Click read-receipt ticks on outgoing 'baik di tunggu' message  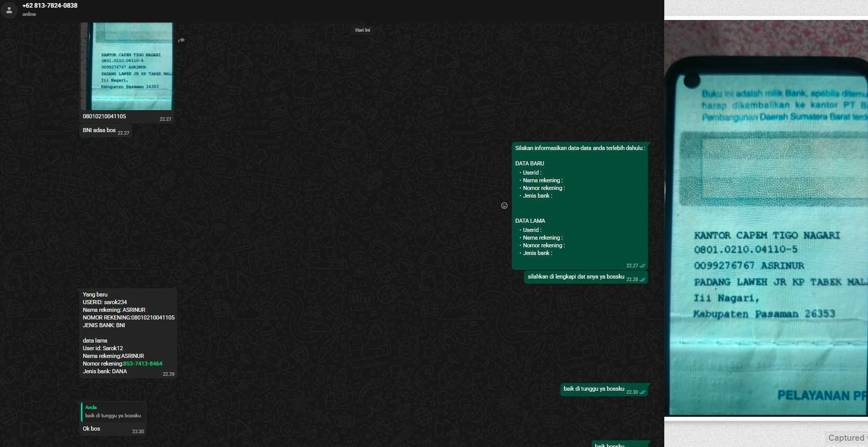point(642,392)
